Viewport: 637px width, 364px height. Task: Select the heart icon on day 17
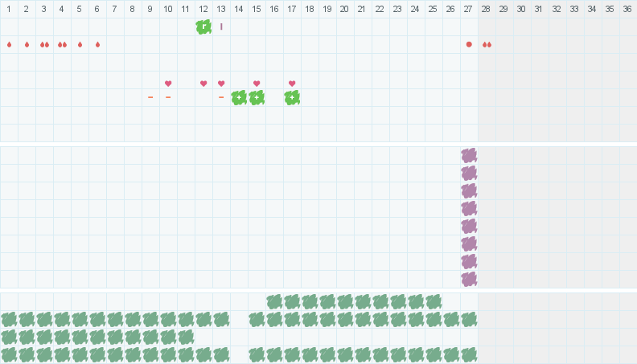(292, 84)
